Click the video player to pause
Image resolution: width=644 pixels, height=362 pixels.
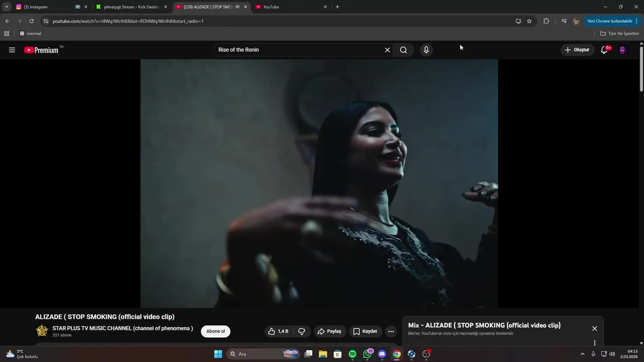319,184
